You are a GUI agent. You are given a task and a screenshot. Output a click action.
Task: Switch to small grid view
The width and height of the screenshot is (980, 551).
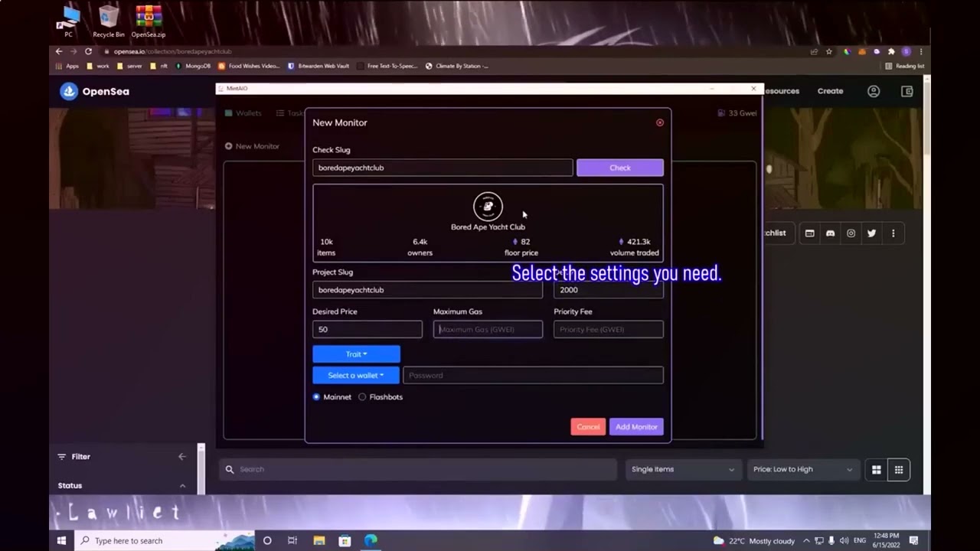899,470
